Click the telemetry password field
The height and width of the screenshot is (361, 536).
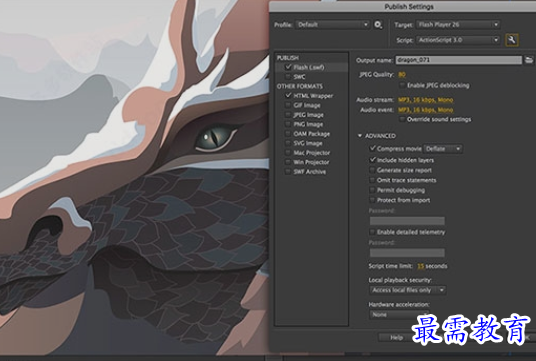[407, 253]
